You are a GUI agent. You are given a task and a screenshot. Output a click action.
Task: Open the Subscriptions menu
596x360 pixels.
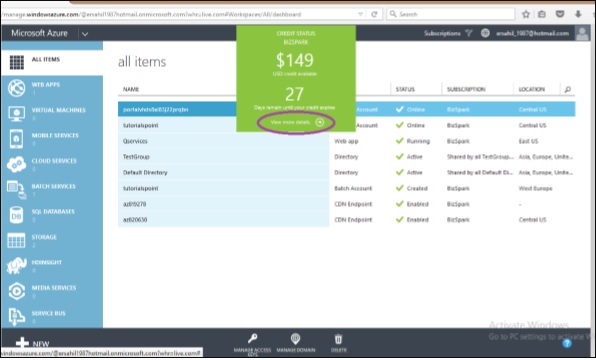point(442,33)
